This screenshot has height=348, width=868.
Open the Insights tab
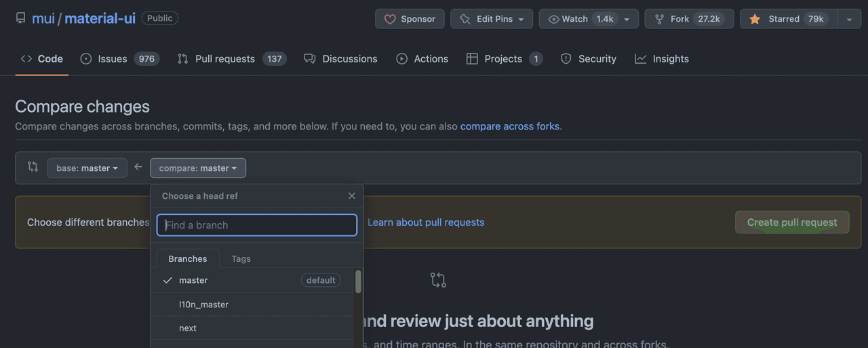tap(662, 59)
